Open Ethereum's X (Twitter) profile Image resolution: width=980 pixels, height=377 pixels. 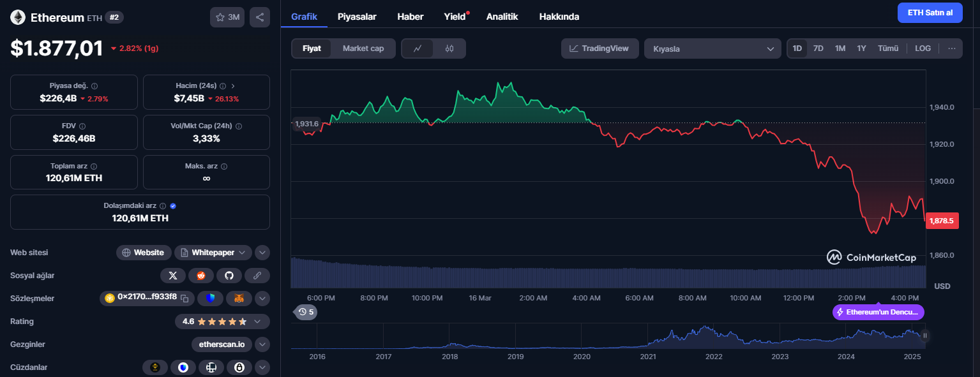[x=172, y=276]
